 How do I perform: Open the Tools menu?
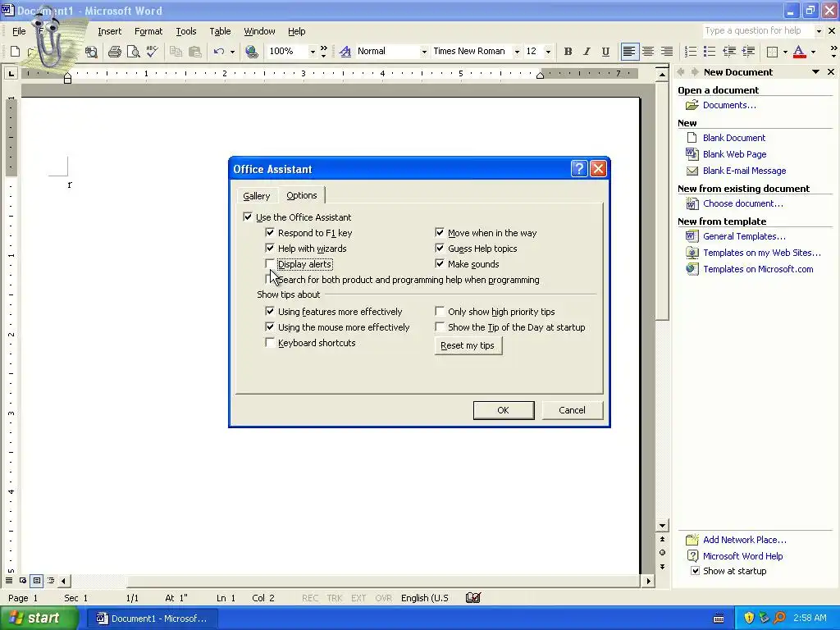(186, 31)
